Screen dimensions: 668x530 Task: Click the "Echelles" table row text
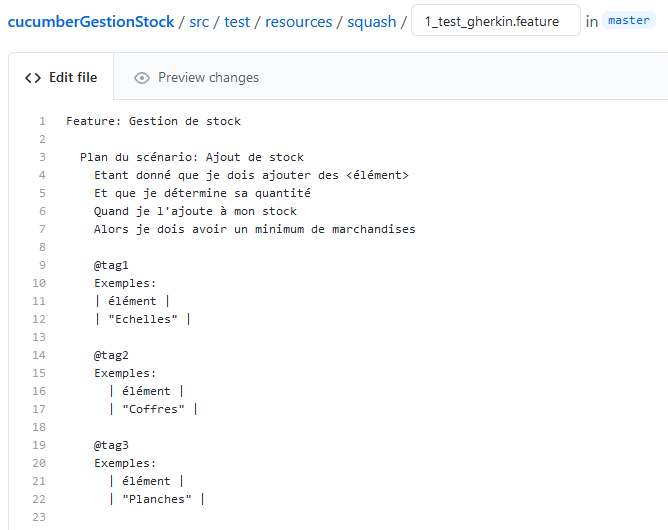click(142, 319)
